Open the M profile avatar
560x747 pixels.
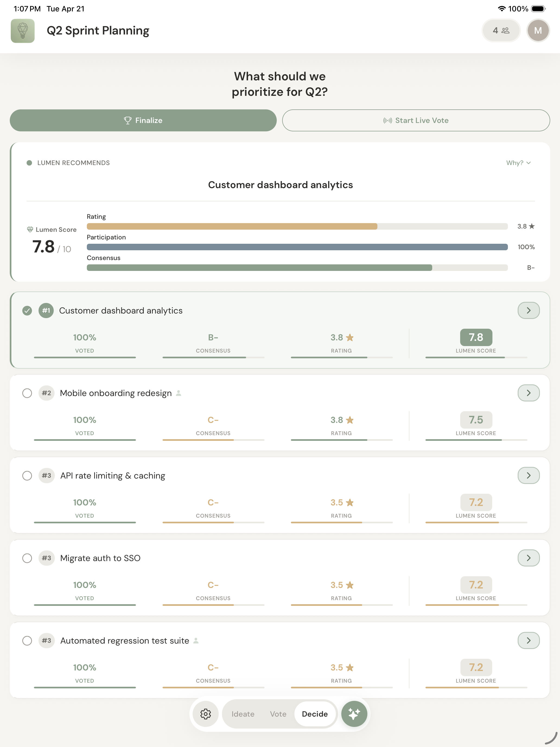point(538,30)
